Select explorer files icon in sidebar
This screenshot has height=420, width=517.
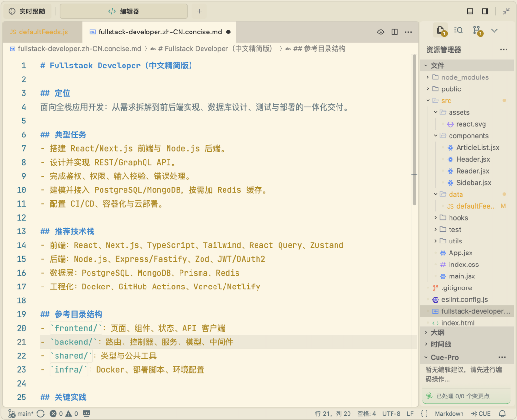pos(440,31)
